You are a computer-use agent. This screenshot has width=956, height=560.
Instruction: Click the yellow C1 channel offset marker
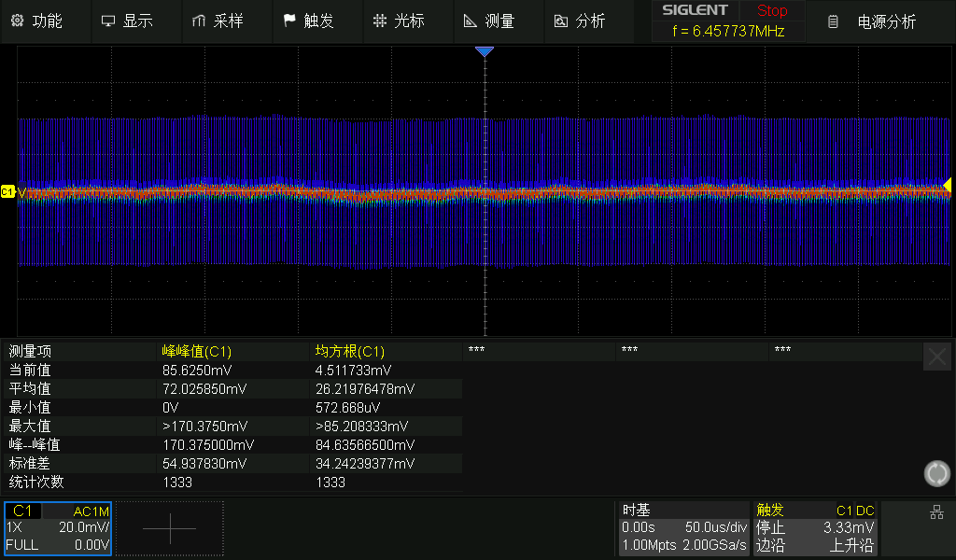pos(7,191)
